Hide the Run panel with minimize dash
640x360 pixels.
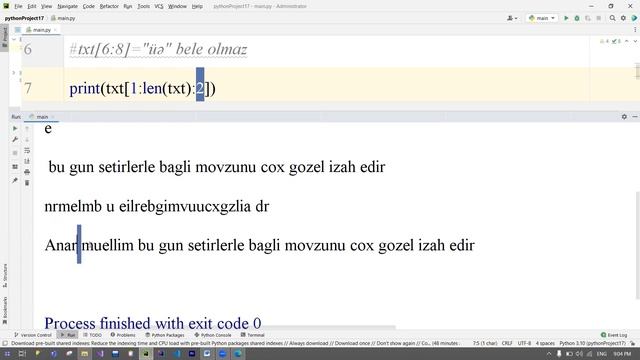coord(635,117)
